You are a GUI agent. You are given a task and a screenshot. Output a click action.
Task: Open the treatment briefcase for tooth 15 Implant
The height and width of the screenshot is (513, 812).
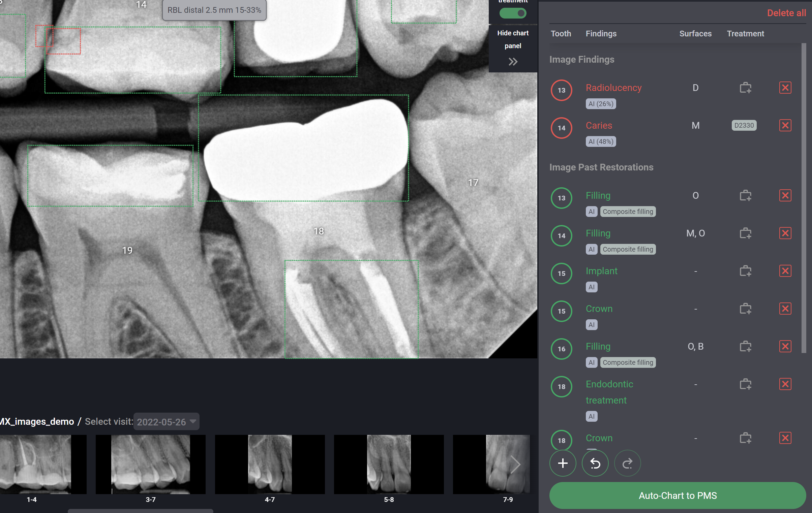(x=746, y=271)
